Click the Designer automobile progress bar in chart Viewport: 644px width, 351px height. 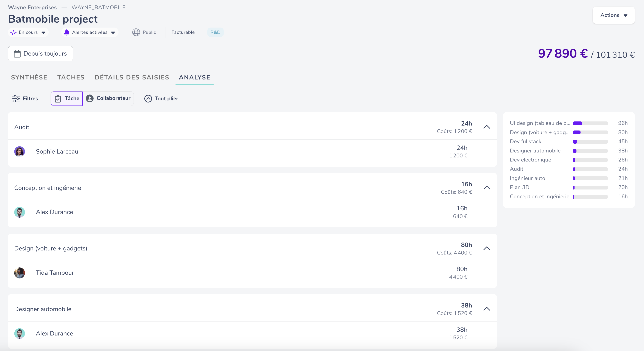click(x=590, y=151)
